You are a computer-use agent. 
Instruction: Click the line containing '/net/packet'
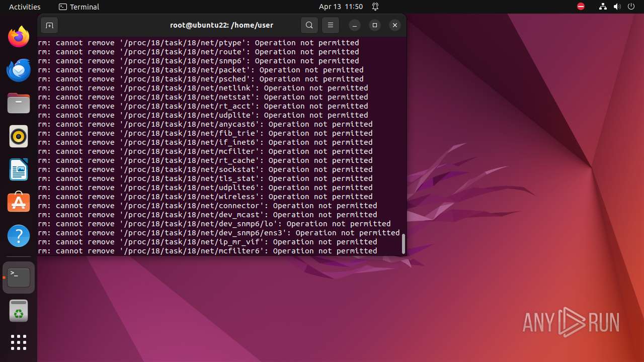(201, 70)
